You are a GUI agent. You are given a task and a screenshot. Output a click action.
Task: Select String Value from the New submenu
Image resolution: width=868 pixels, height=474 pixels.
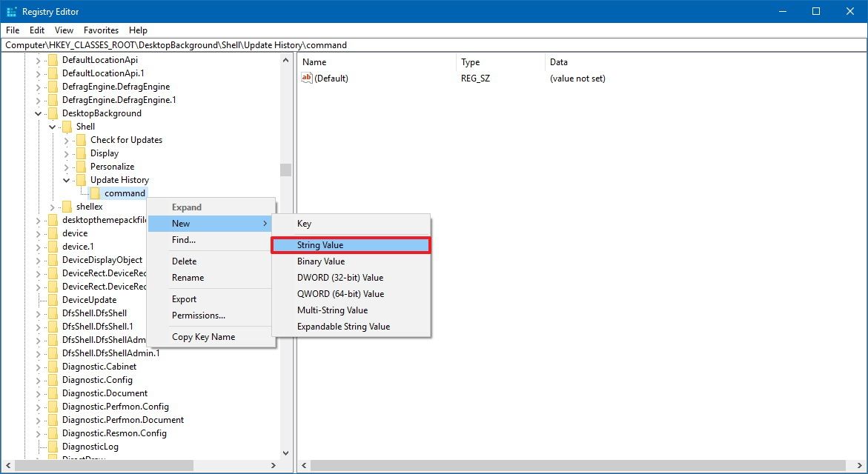[322, 245]
